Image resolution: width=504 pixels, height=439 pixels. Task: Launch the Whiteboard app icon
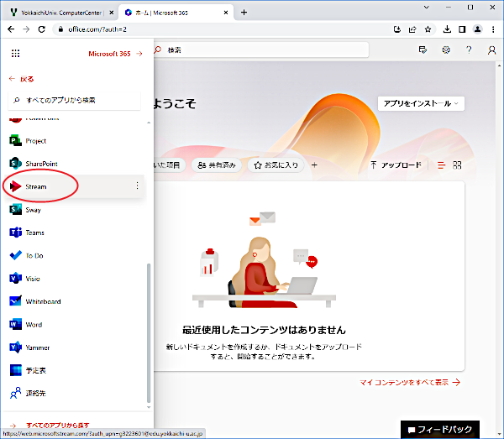(x=15, y=301)
